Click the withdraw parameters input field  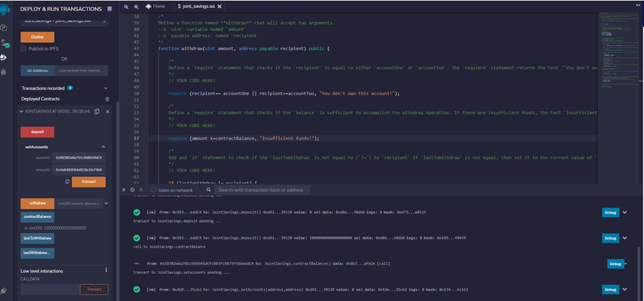pos(79,203)
